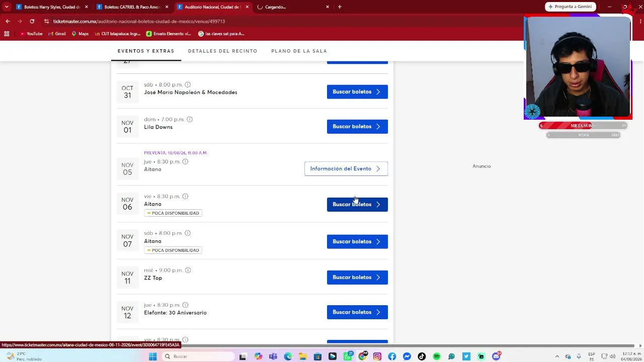
Task: Buscar boletos for José María Napoleón & Mocedades
Action: pyautogui.click(x=357, y=92)
